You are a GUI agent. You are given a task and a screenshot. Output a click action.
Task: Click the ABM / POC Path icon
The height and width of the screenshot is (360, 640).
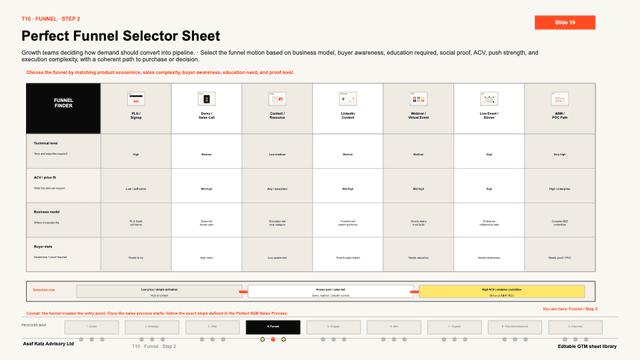pyautogui.click(x=560, y=99)
